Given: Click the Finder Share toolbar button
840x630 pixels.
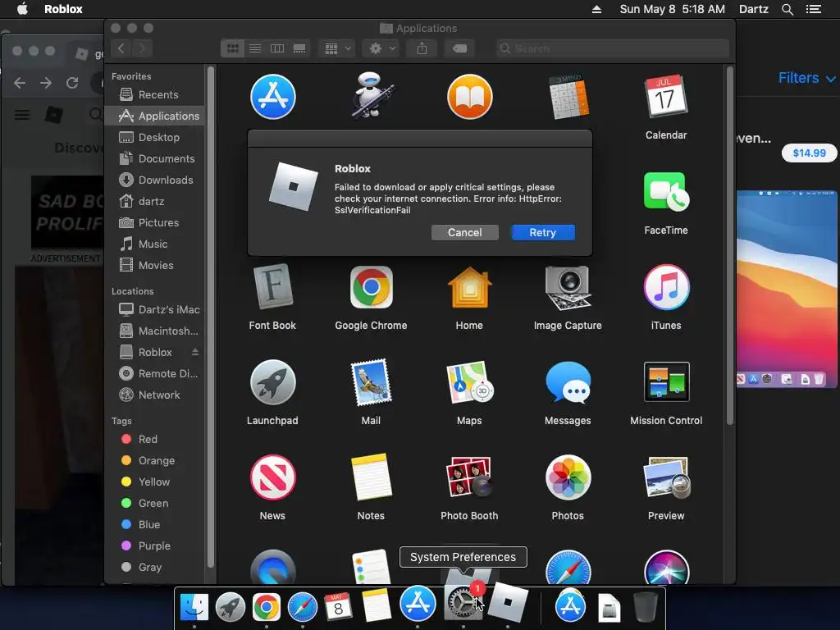Looking at the screenshot, I should (x=422, y=48).
